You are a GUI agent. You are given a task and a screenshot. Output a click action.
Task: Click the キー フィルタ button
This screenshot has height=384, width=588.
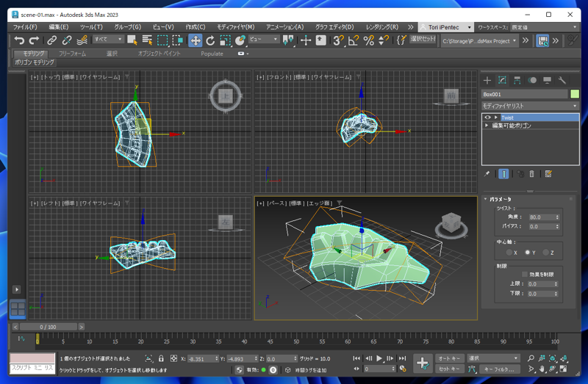pos(499,369)
